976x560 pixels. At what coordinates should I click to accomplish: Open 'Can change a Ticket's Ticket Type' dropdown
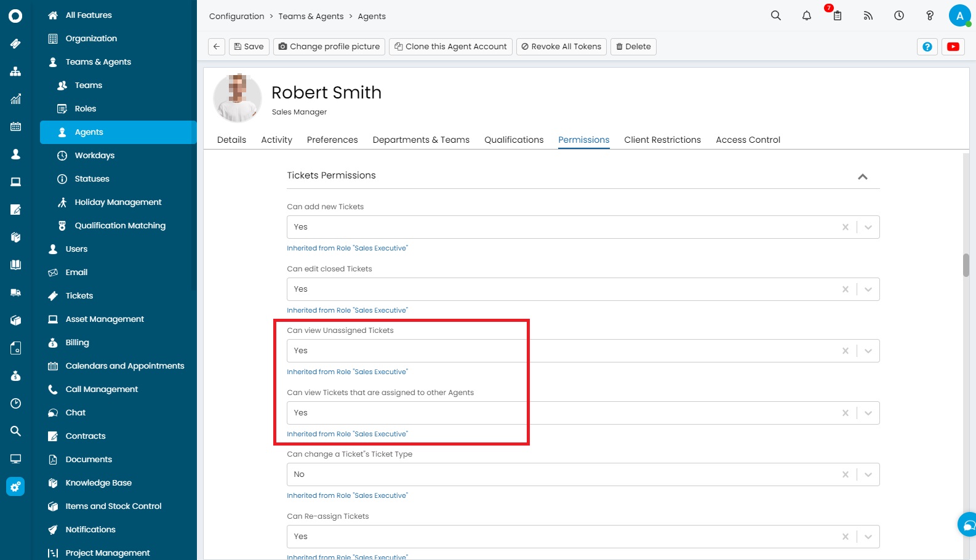click(x=868, y=474)
